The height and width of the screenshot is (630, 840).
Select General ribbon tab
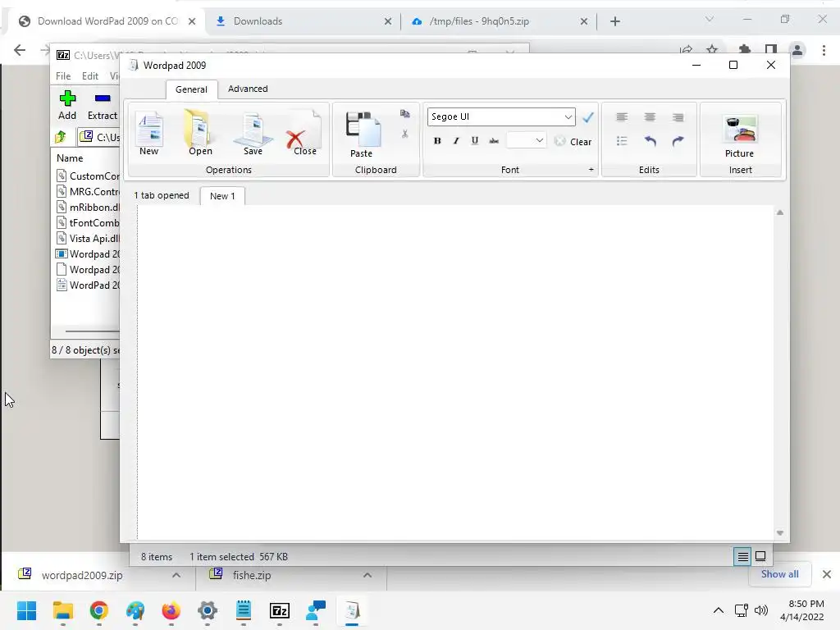(191, 89)
